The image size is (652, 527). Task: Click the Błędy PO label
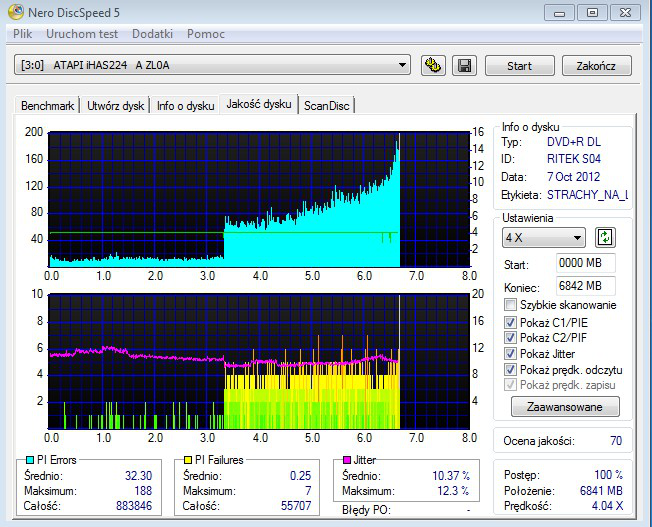click(366, 510)
